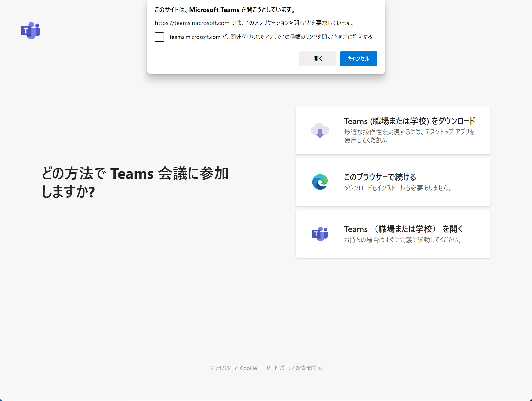The image size is (532, 401).
Task: Click the Edge browser icon on the browser card
Action: coord(320,182)
